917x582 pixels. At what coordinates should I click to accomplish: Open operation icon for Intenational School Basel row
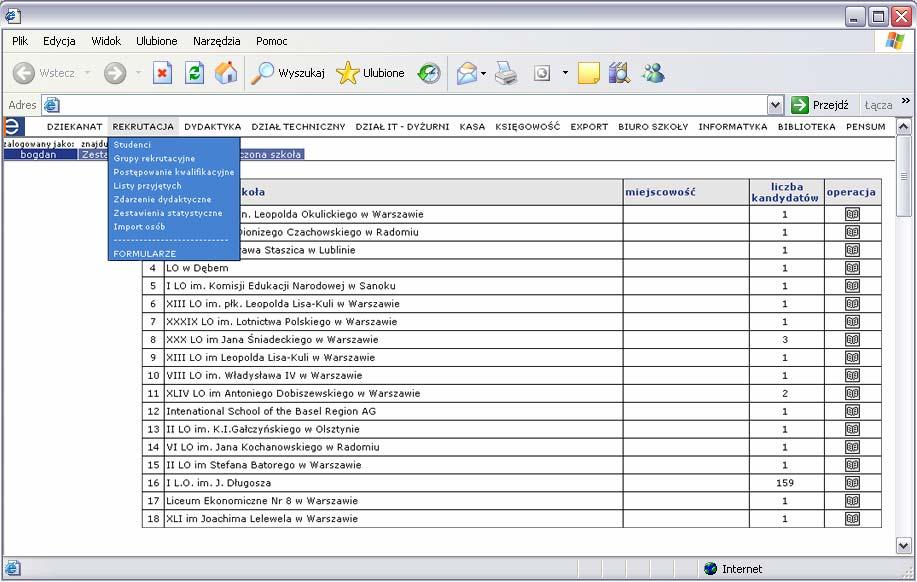point(852,411)
